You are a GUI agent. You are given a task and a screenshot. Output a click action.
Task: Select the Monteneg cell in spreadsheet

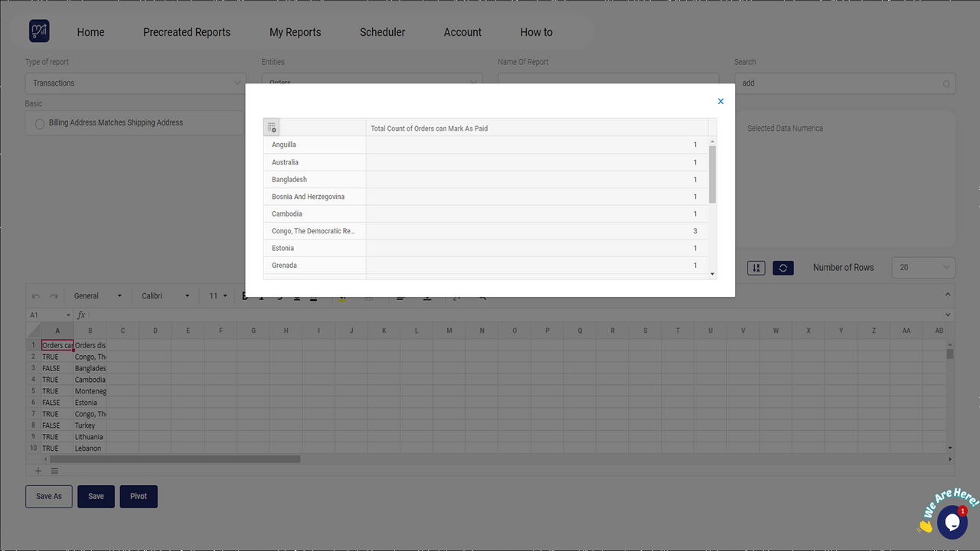point(90,391)
